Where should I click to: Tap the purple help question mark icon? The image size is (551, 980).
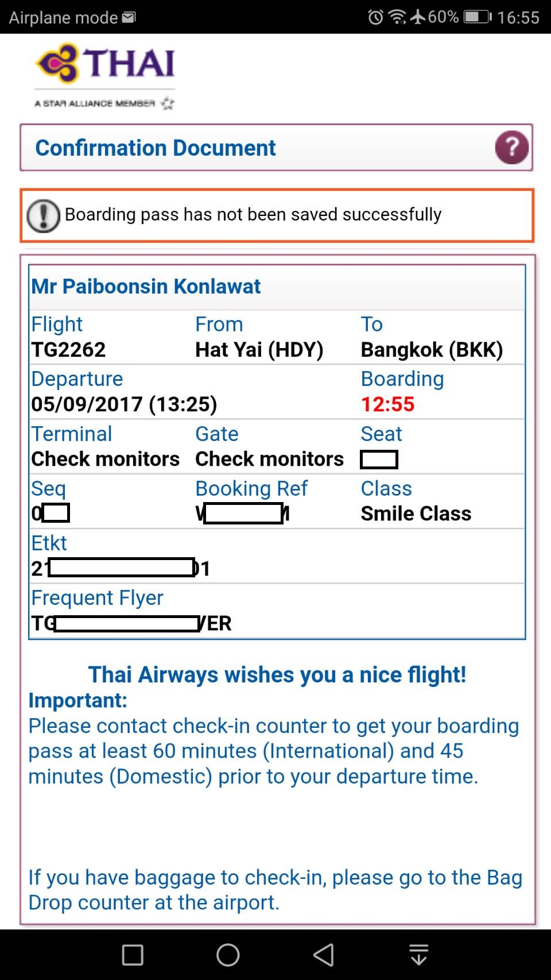pos(511,148)
